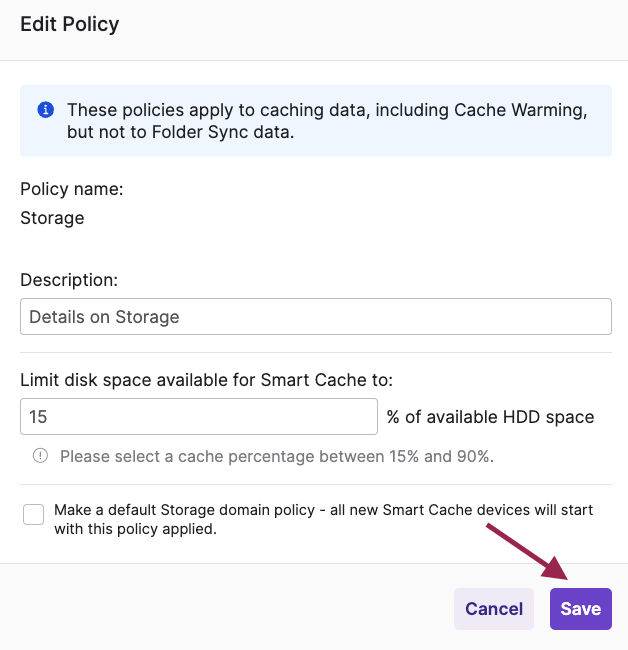Viewport: 628px width, 650px height.
Task: Click the 'with this policy applied' text line
Action: pos(135,529)
